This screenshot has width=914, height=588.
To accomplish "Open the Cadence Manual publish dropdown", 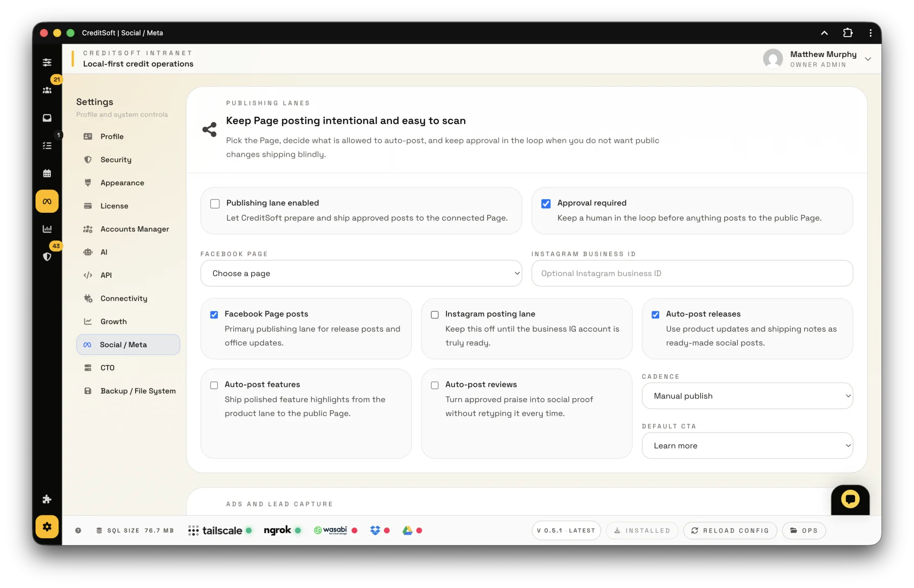I will (x=747, y=396).
